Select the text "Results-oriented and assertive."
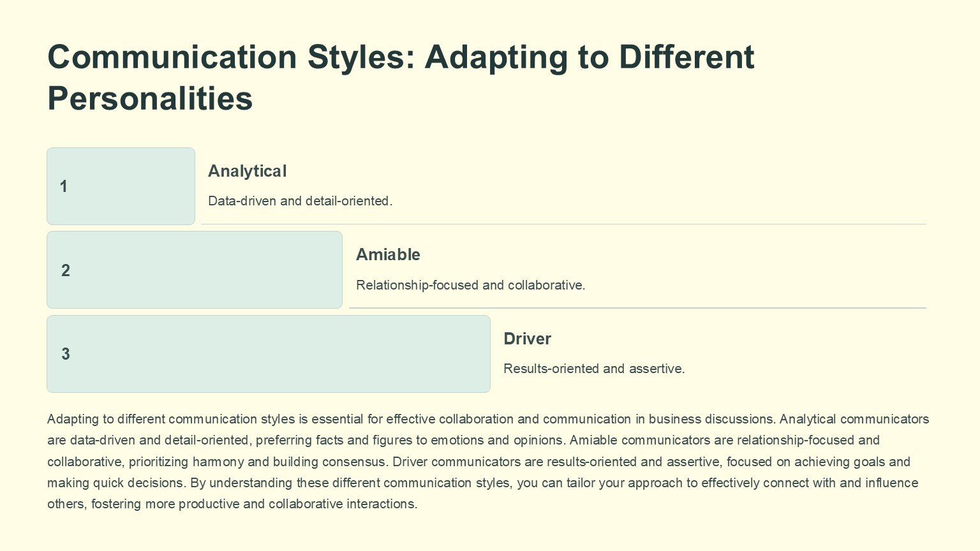 (x=593, y=369)
